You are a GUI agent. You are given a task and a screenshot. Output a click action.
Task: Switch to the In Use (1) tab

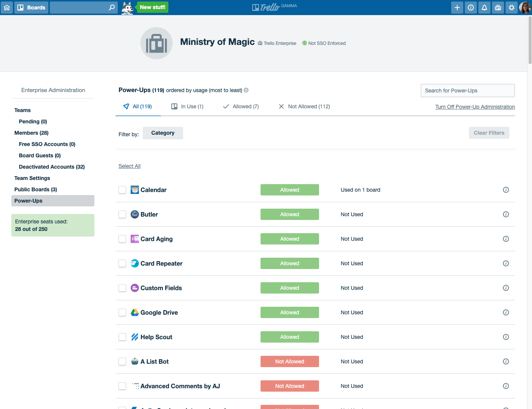[x=187, y=107]
